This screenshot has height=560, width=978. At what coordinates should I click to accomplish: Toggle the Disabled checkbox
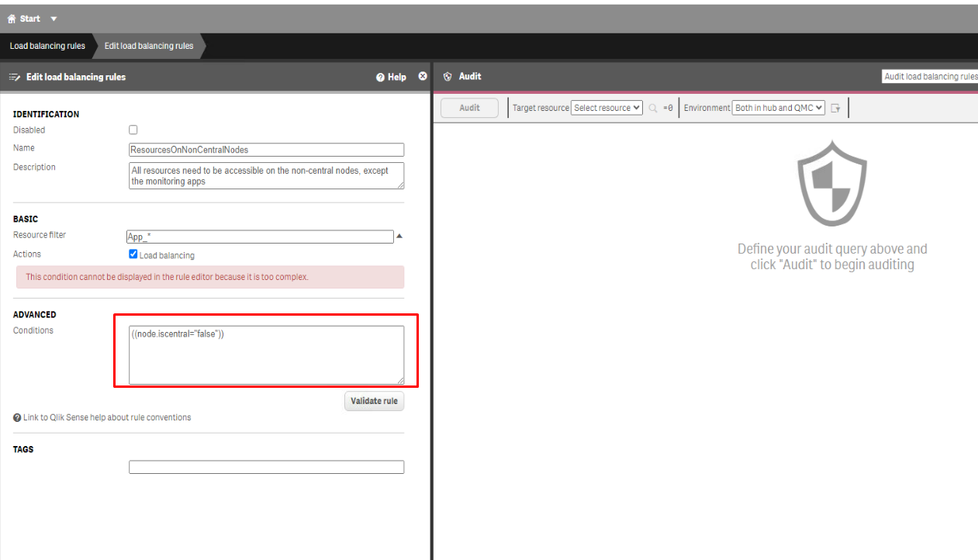point(133,130)
